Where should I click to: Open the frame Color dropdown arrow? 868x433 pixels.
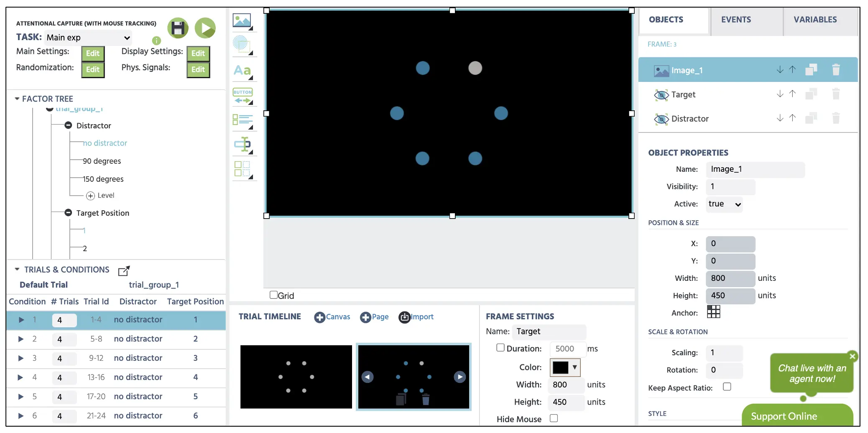point(574,367)
